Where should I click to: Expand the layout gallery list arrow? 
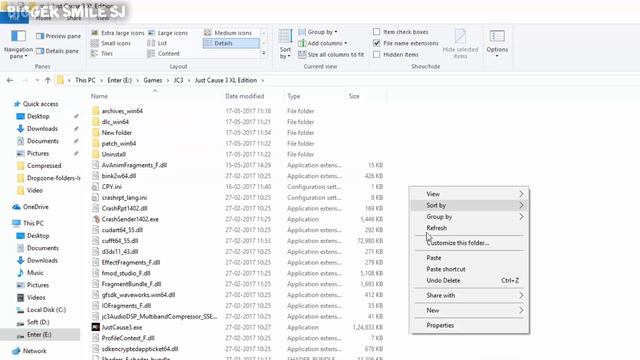coord(264,53)
